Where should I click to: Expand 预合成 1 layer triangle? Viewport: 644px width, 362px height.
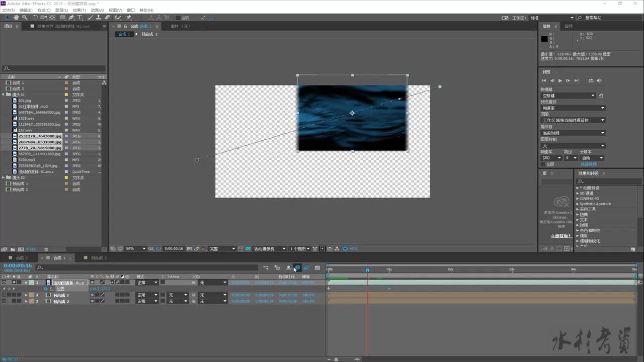point(26,295)
